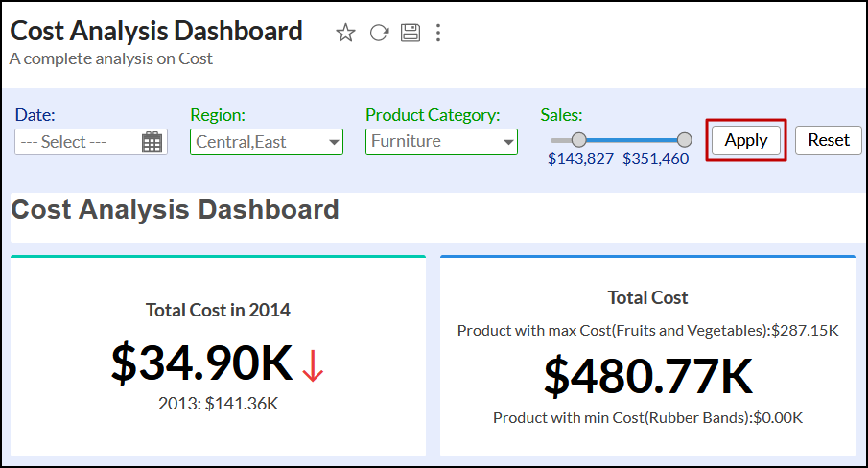868x468 pixels.
Task: Save the dashboard using floppy disk icon
Action: (411, 33)
